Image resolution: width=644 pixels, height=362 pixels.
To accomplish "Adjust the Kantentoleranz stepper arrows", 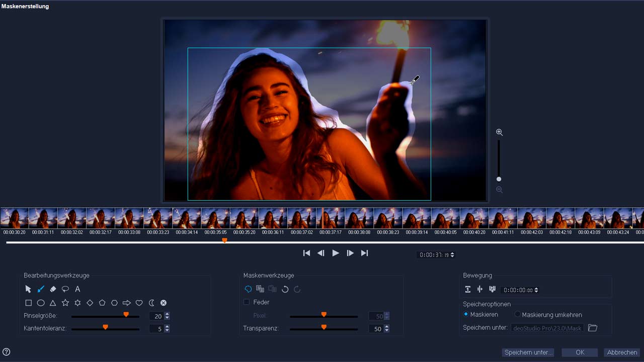I will pos(167,329).
